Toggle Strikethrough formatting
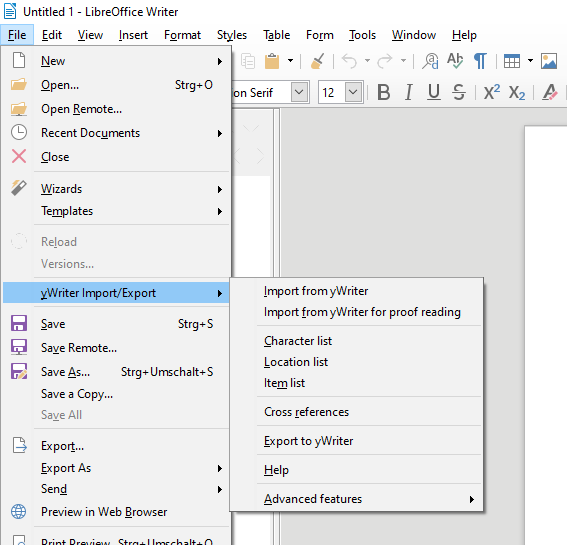Screen dimensions: 567x545 coord(459,92)
